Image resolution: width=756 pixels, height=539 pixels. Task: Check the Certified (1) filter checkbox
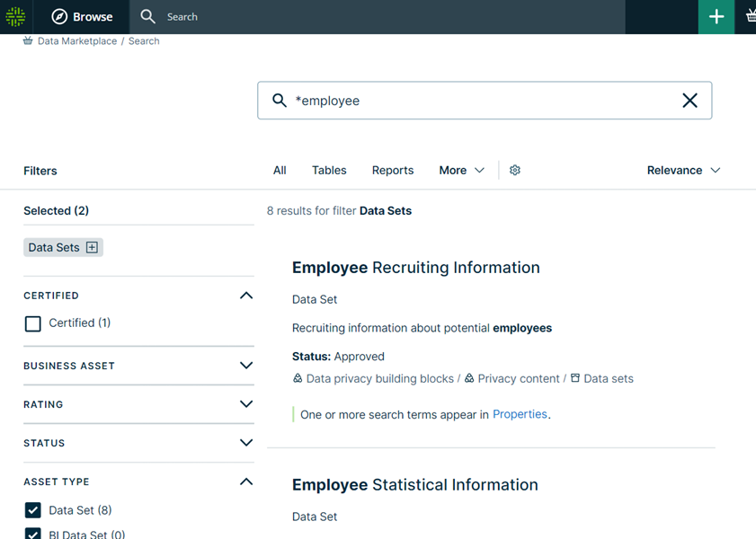tap(32, 325)
